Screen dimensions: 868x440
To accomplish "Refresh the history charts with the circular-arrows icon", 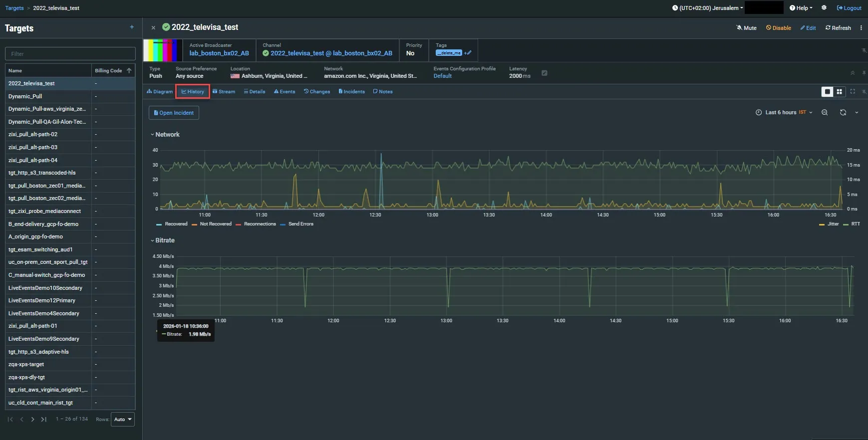I will (843, 113).
